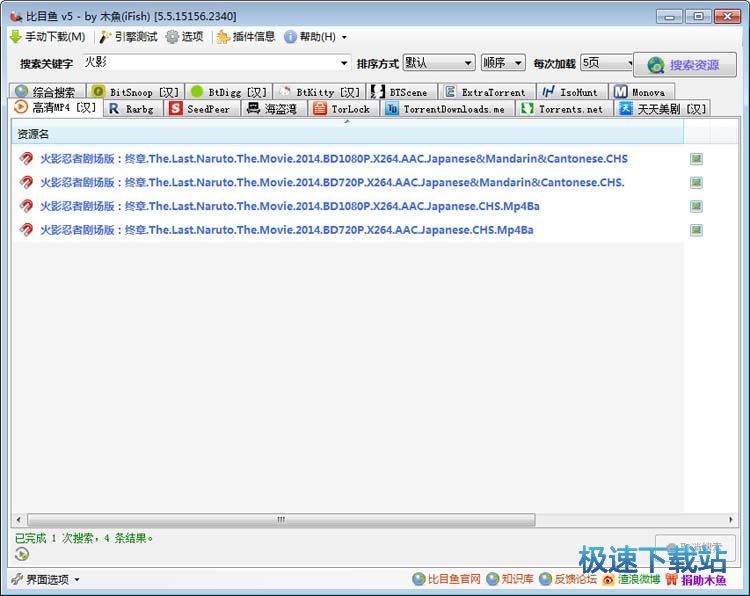This screenshot has height=596, width=750.
Task: Expand the search keyword history dropdown
Action: (343, 63)
